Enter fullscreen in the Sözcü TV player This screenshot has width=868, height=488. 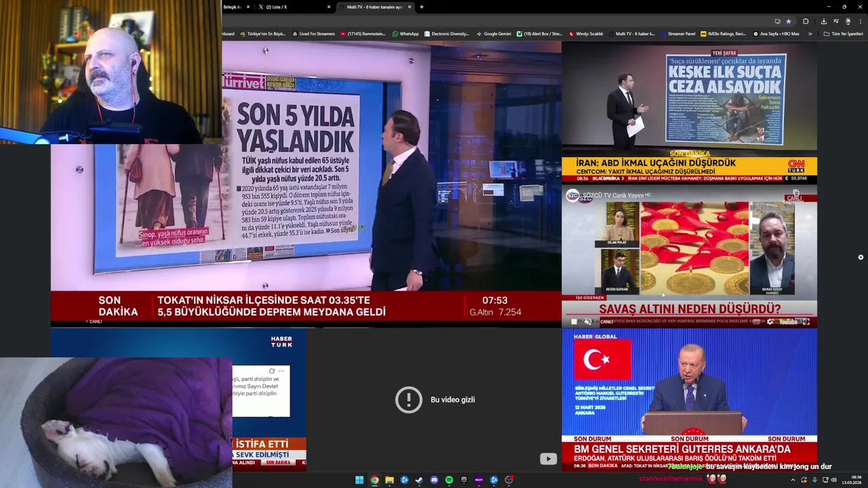tap(806, 322)
